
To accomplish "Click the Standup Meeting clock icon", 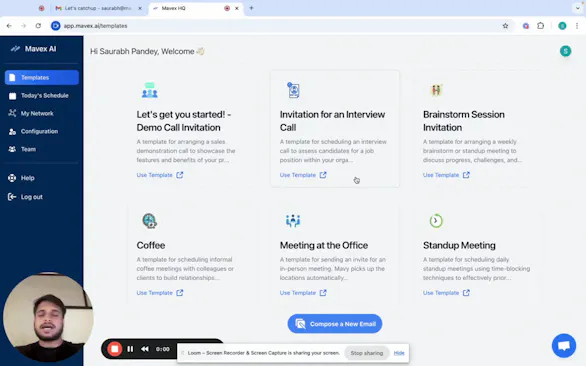I will pyautogui.click(x=436, y=221).
